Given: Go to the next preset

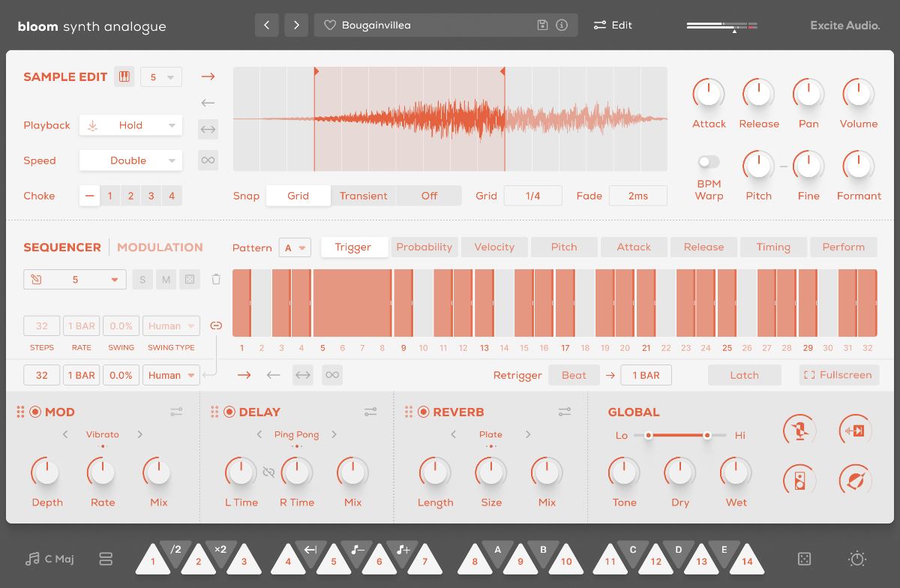Looking at the screenshot, I should (296, 25).
